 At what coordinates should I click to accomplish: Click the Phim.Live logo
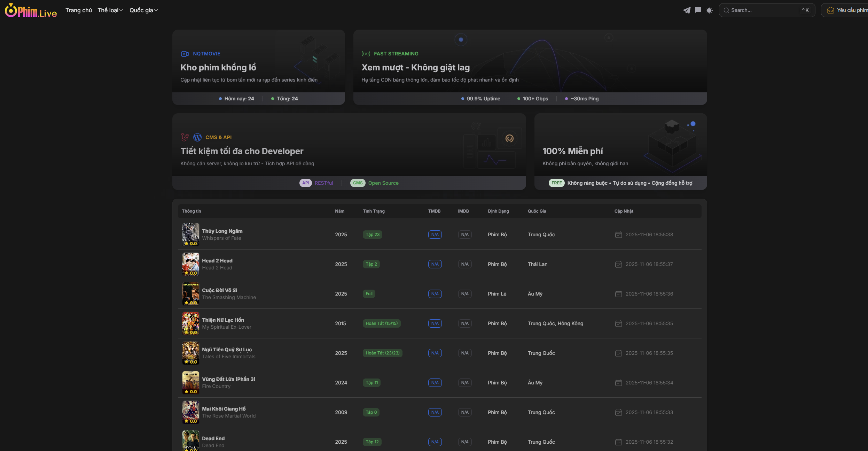(x=31, y=10)
